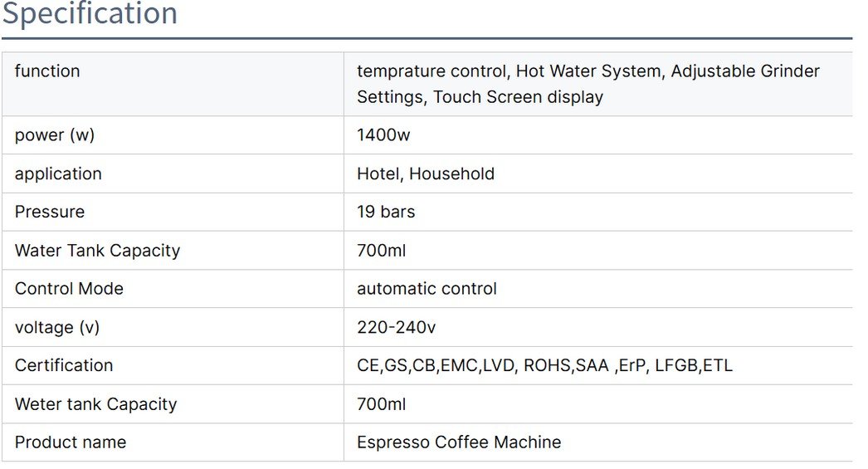Image resolution: width=868 pixels, height=469 pixels.
Task: Click the 'Control Mode' label
Action: pos(69,289)
